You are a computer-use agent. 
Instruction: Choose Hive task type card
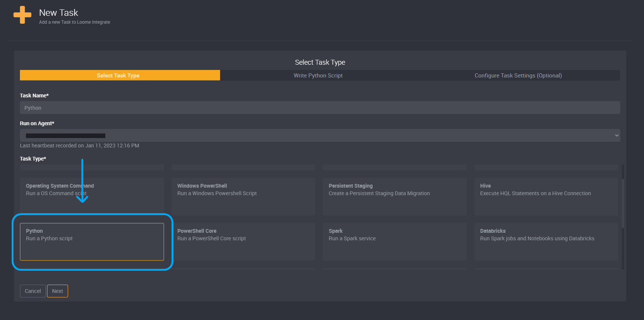(x=546, y=197)
